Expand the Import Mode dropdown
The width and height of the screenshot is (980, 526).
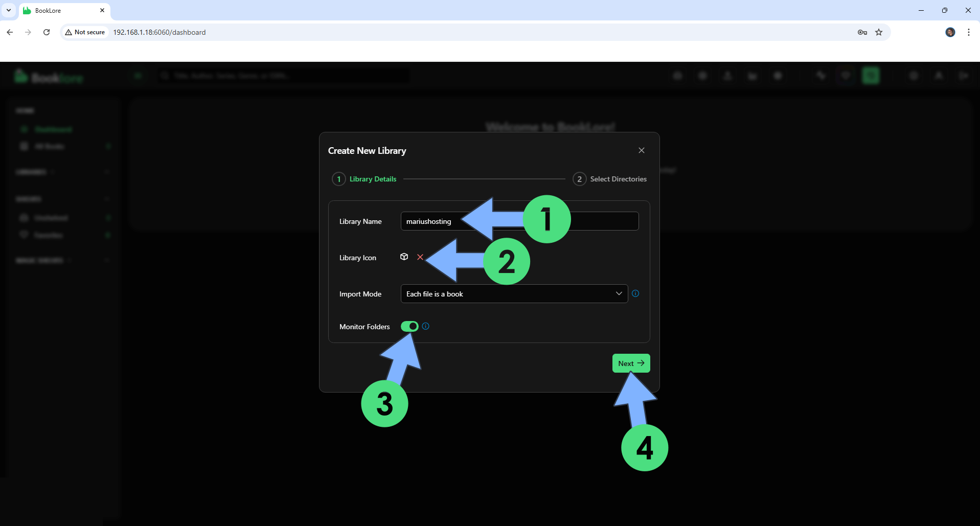[x=514, y=294]
